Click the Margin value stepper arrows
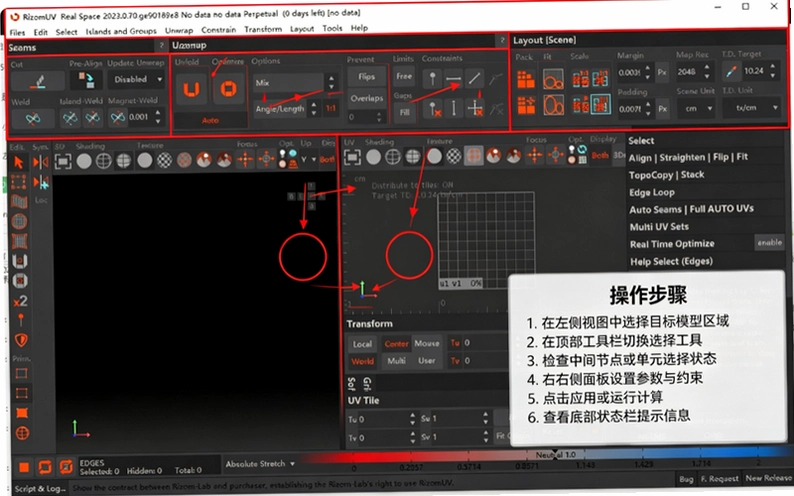The height and width of the screenshot is (496, 794). (x=648, y=72)
